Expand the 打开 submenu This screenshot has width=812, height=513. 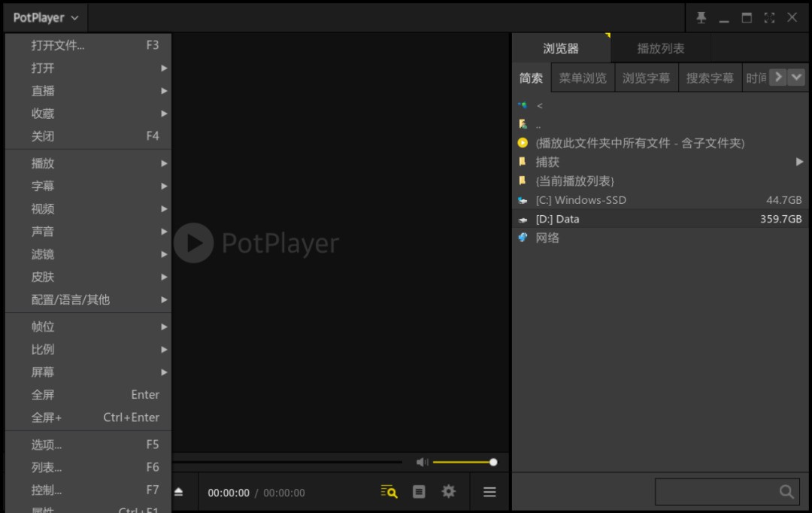click(89, 68)
